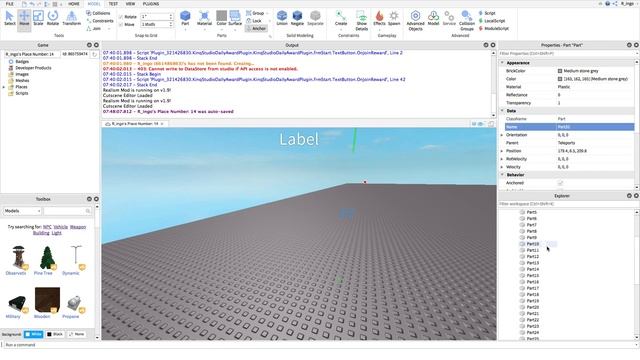Click the Separate tool
This screenshot has width=640, height=360.
315,19
